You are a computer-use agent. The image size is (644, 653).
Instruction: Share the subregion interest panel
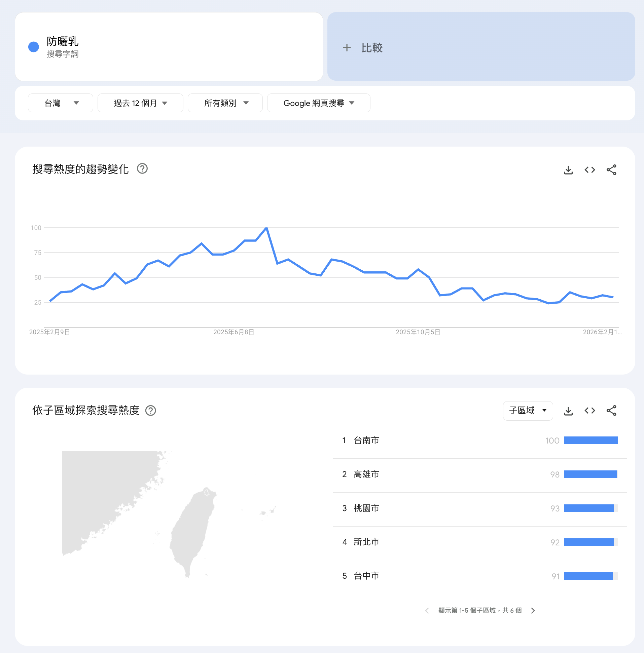coord(611,411)
